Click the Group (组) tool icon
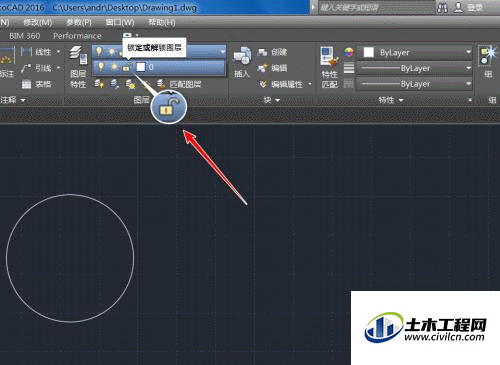This screenshot has width=500, height=365. click(488, 55)
